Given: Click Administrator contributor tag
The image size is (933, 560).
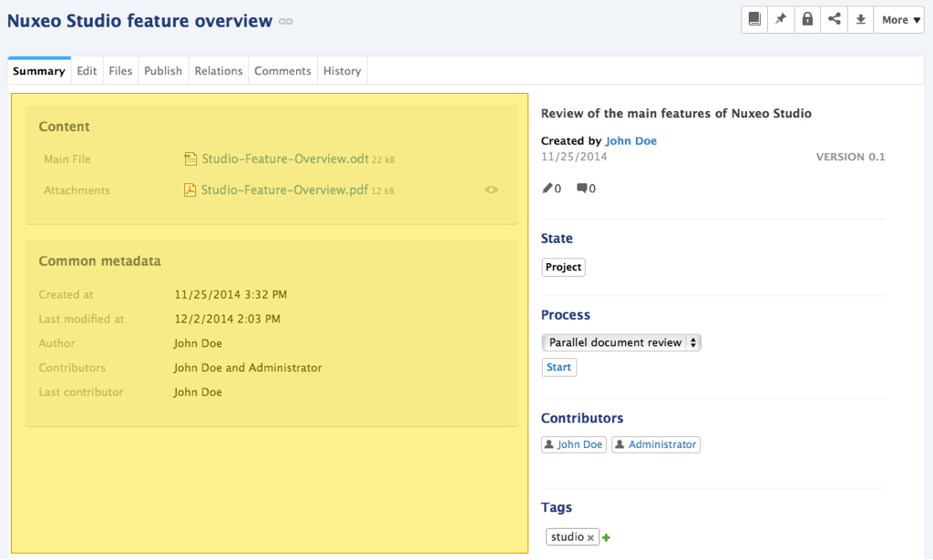Looking at the screenshot, I should pyautogui.click(x=656, y=444).
